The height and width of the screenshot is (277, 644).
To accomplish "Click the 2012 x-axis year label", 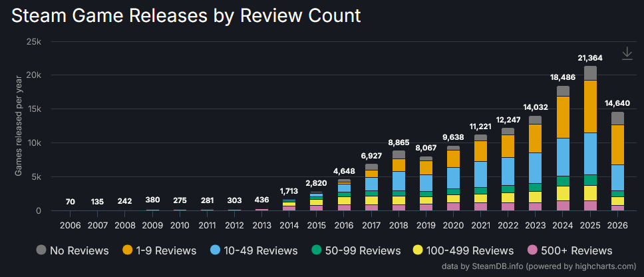I will (x=234, y=225).
